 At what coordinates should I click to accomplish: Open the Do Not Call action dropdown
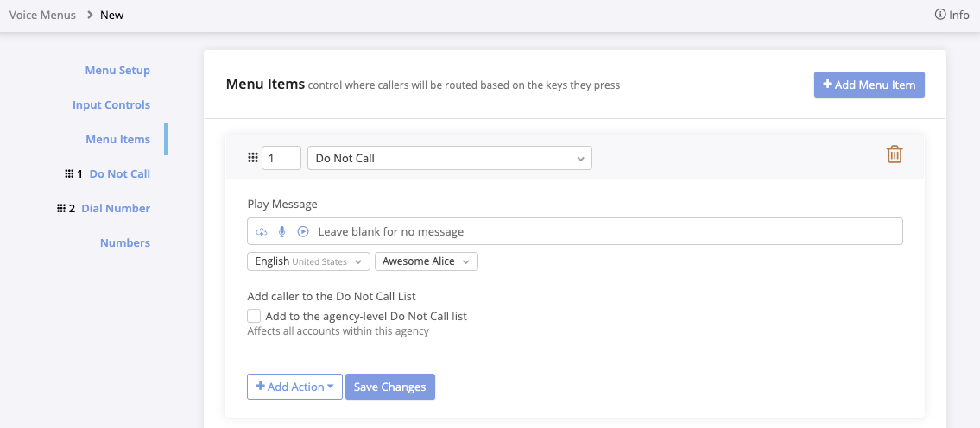[x=449, y=158]
